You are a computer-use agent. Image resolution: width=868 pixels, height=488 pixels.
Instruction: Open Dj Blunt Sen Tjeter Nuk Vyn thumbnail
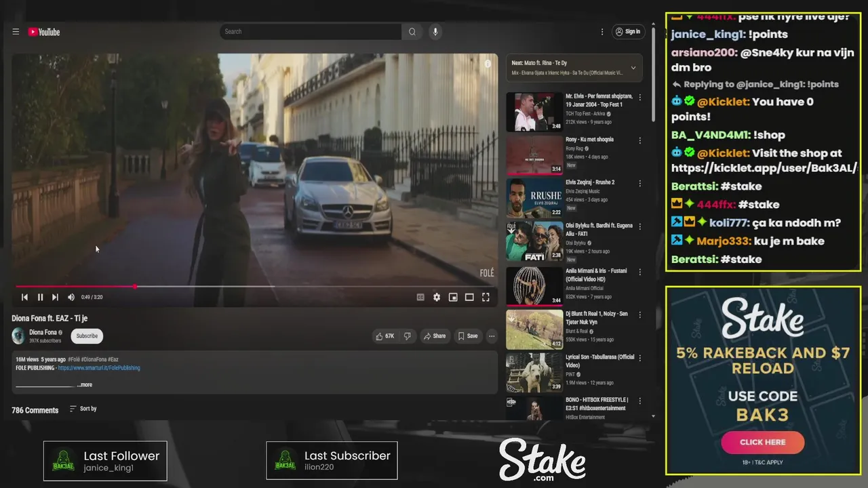coord(534,329)
